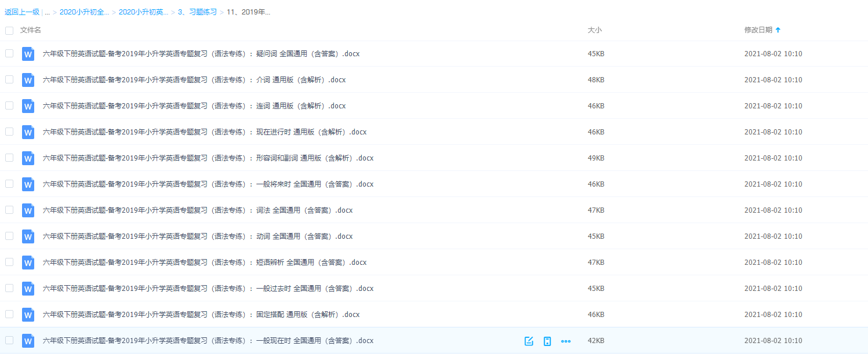Image resolution: width=868 pixels, height=357 pixels.
Task: Toggle the select-all checkbox beside 文件名
Action: 9,30
